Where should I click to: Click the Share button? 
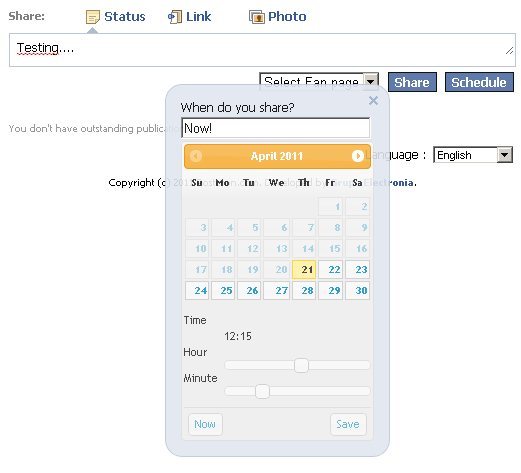(412, 82)
